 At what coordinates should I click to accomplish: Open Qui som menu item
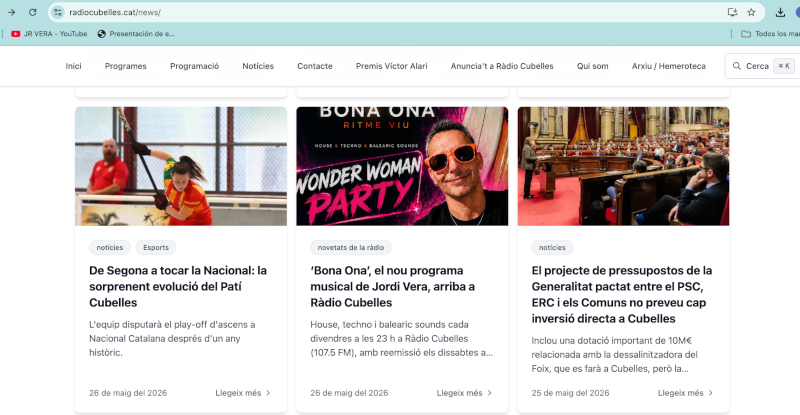point(593,66)
